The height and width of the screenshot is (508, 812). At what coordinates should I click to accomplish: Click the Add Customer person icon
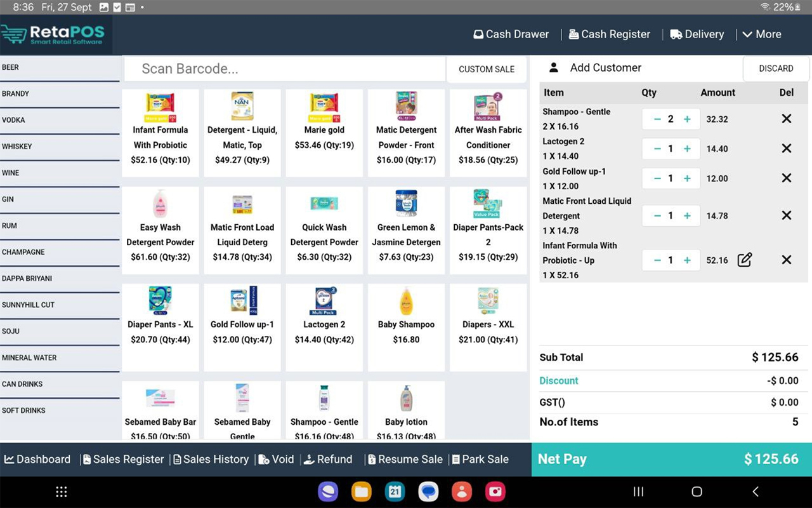click(553, 67)
